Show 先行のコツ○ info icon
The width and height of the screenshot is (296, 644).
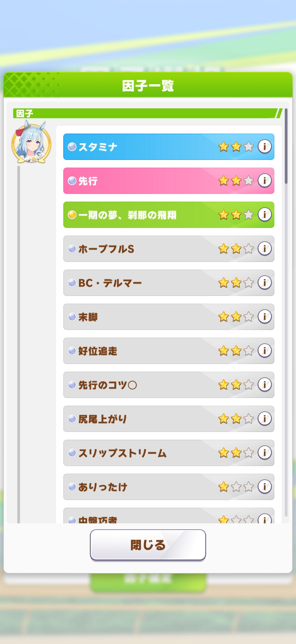click(264, 384)
